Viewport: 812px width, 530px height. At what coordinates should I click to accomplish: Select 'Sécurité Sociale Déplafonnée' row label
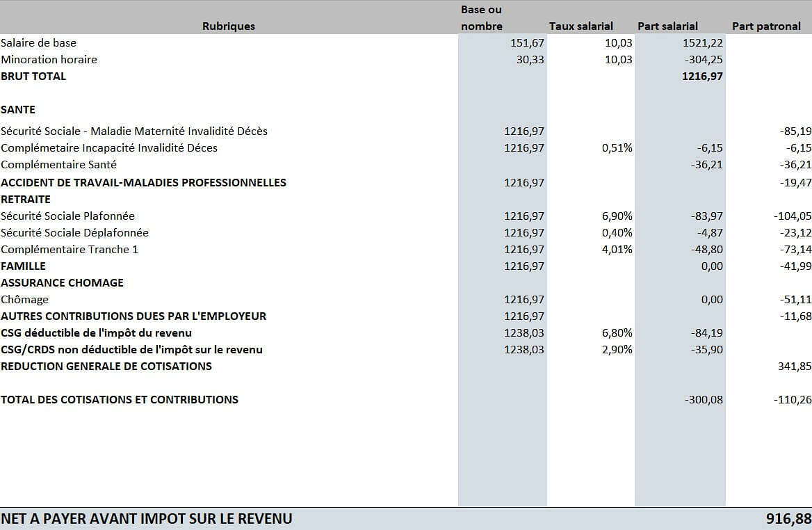point(74,232)
